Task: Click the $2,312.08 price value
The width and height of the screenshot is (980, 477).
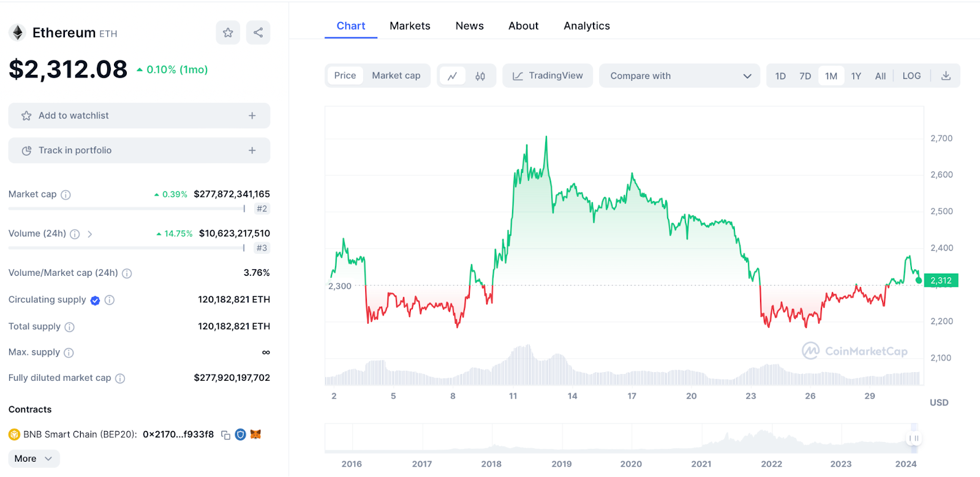Action: click(68, 69)
